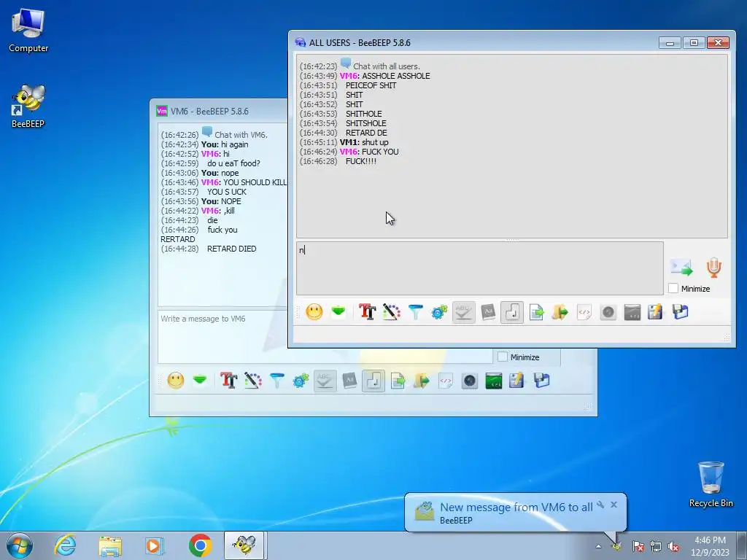Toggle Return key sends message button in ALL USERS
This screenshot has width=747, height=560.
point(512,312)
